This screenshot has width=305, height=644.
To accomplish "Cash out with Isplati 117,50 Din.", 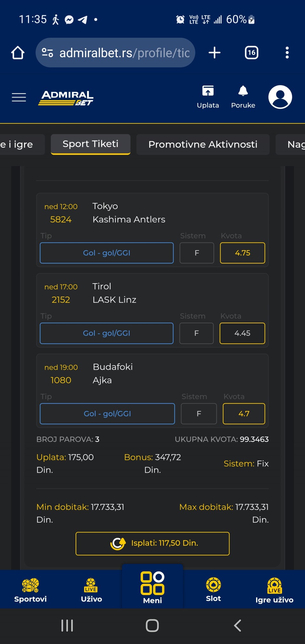I will [x=152, y=544].
